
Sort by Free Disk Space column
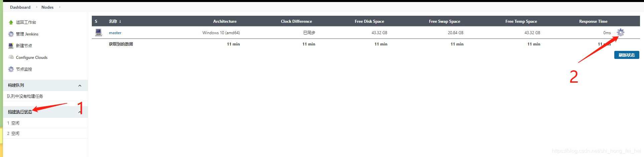pyautogui.click(x=369, y=21)
